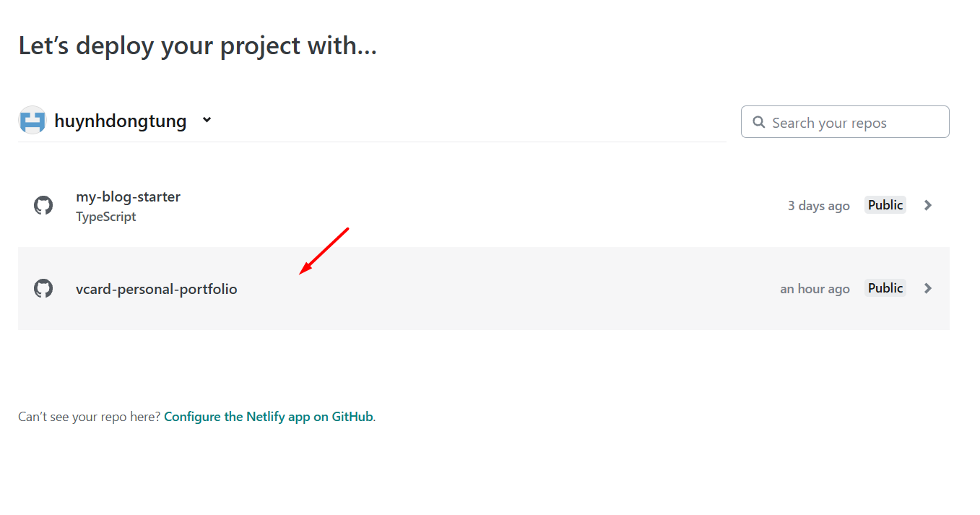Open Configure the Netlify app on GitHub
Viewport: 980px width, 515px height.
coord(268,416)
